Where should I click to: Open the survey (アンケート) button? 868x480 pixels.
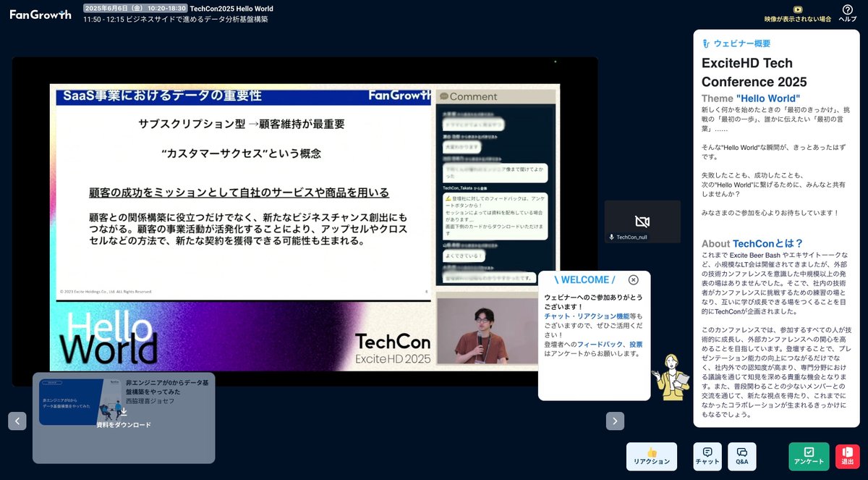click(809, 457)
